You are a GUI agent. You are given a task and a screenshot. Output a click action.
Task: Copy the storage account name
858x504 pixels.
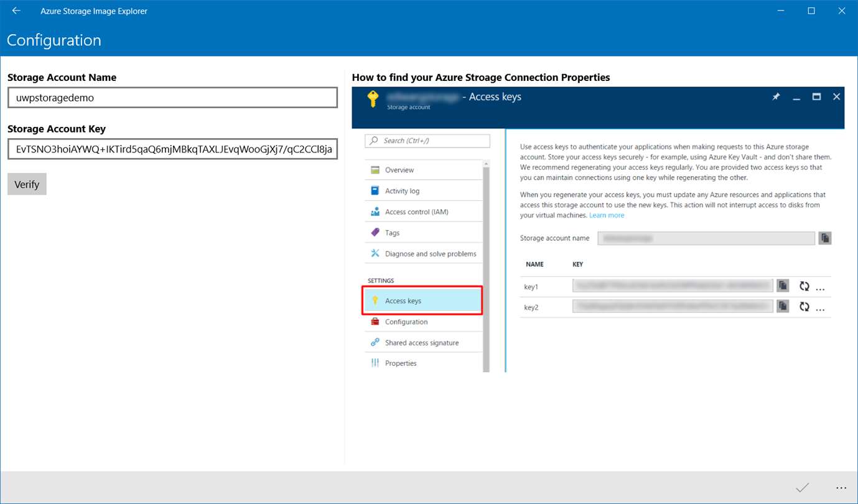(x=825, y=238)
